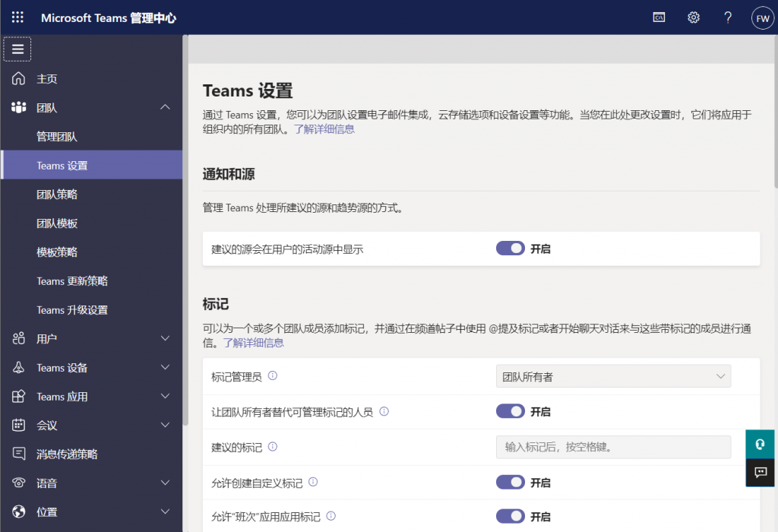Click info icon beside 让团队所有者替代可管理标记的人员
Viewport: 778px width, 532px height.
[x=384, y=411]
